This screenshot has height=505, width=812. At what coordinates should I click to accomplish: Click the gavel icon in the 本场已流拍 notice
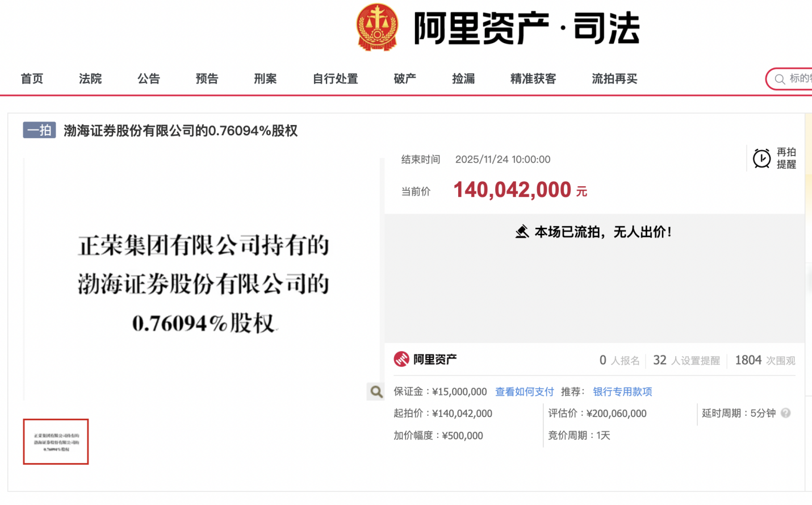pos(522,232)
